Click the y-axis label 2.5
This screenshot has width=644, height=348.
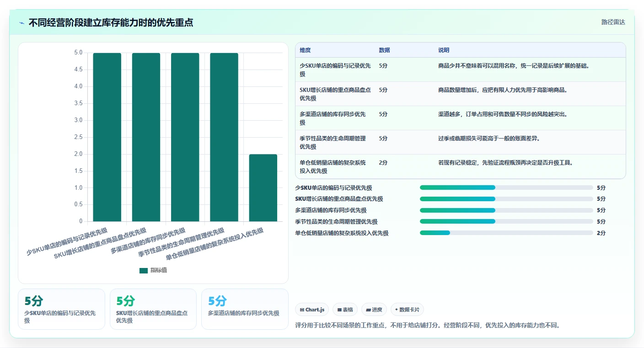pos(78,137)
